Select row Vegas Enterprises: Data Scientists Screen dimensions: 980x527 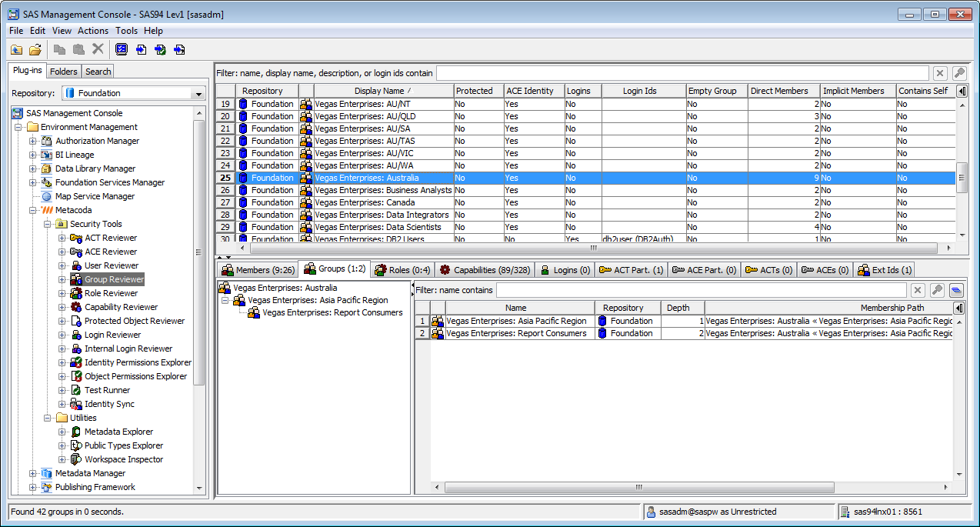tap(586, 227)
